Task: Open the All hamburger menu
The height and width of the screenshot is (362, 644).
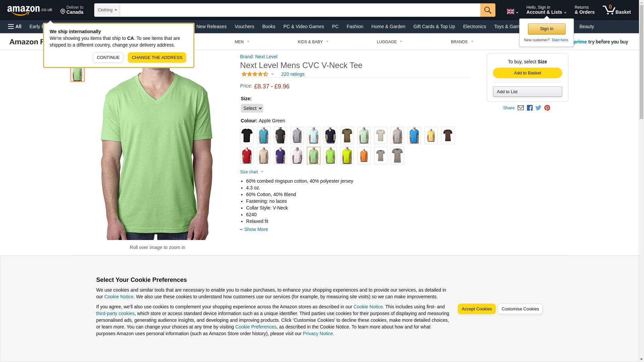Action: point(15,26)
